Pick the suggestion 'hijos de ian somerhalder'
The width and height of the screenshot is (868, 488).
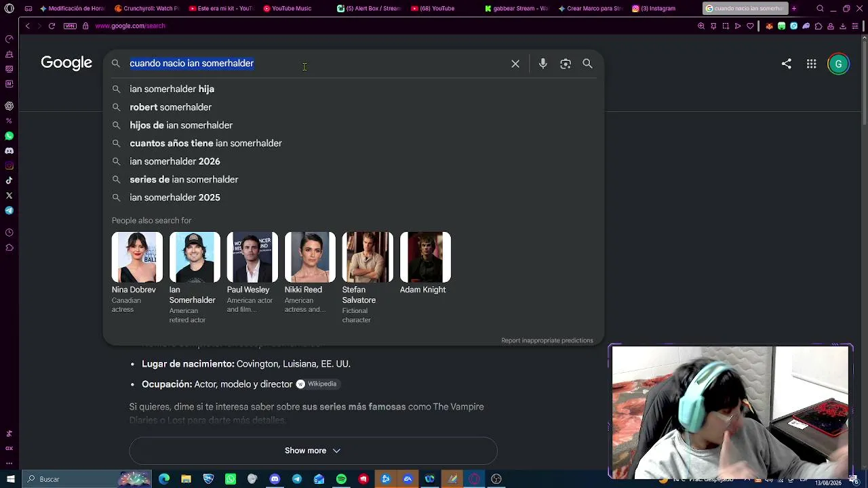[x=353, y=125]
